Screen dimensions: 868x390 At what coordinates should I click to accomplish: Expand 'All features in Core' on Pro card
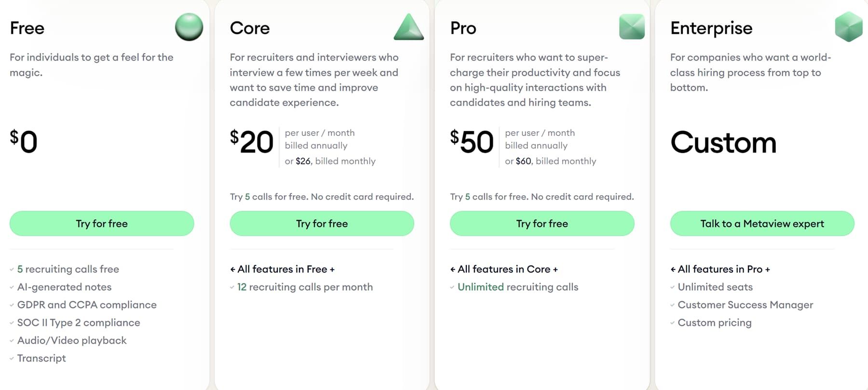[504, 269]
